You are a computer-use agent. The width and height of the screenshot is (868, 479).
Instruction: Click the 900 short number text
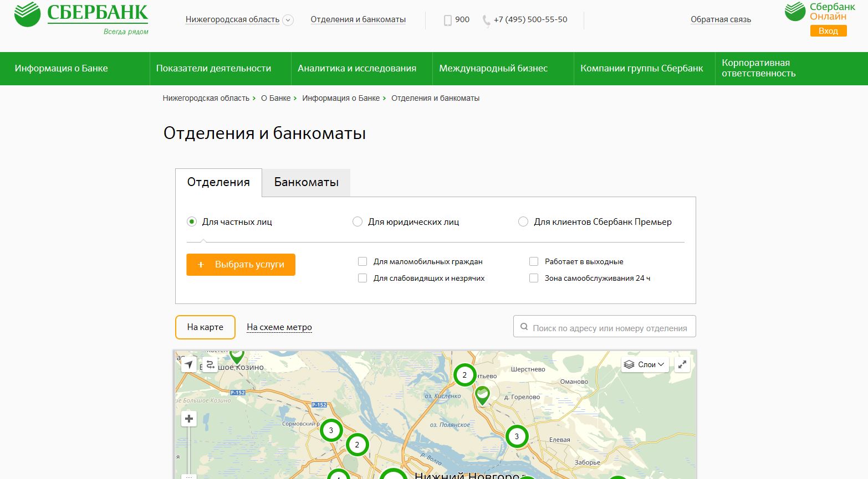pyautogui.click(x=462, y=19)
